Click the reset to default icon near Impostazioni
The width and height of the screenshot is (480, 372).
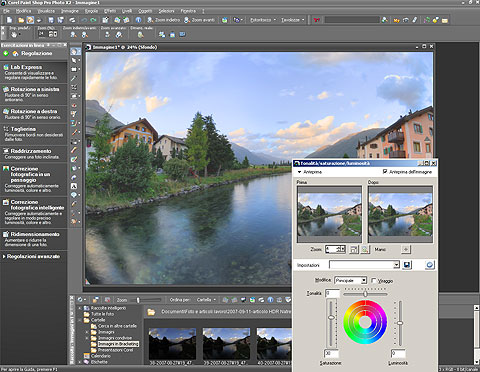coord(430,265)
